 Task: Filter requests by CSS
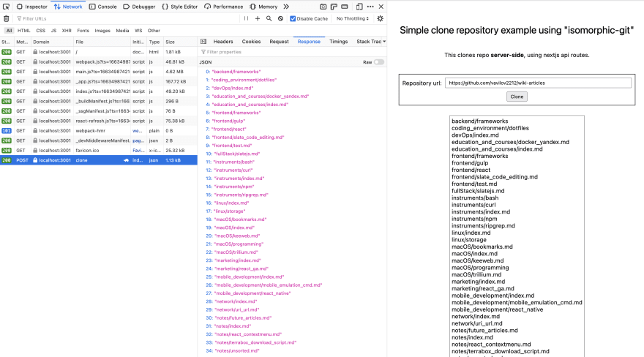coord(41,31)
